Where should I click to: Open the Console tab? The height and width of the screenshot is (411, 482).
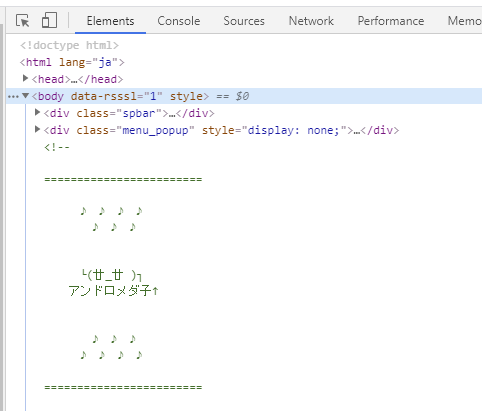(x=179, y=21)
